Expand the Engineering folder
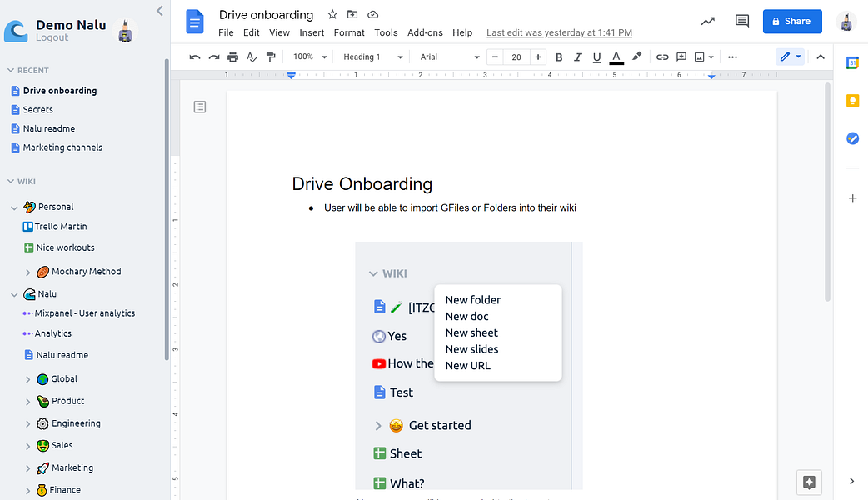 pyautogui.click(x=27, y=423)
